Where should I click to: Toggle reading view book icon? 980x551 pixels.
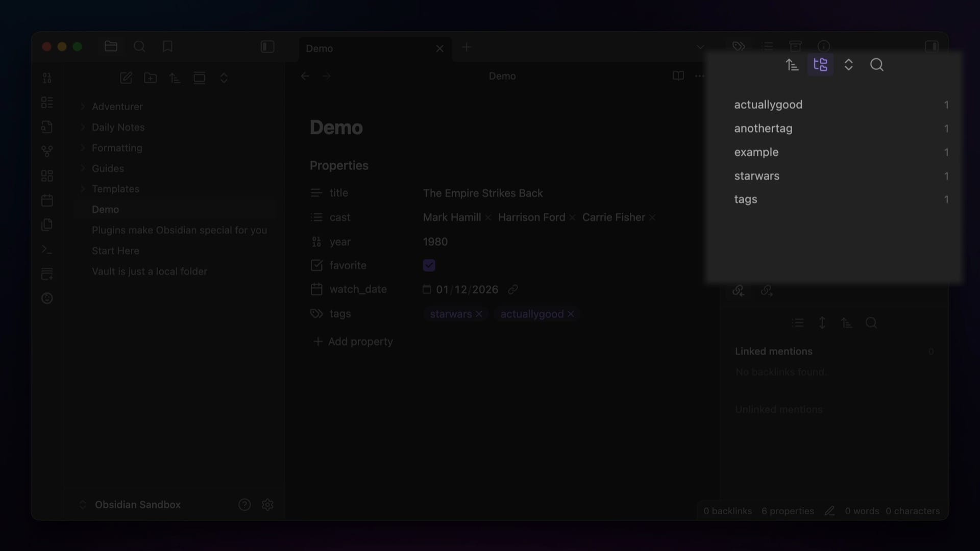coord(678,76)
